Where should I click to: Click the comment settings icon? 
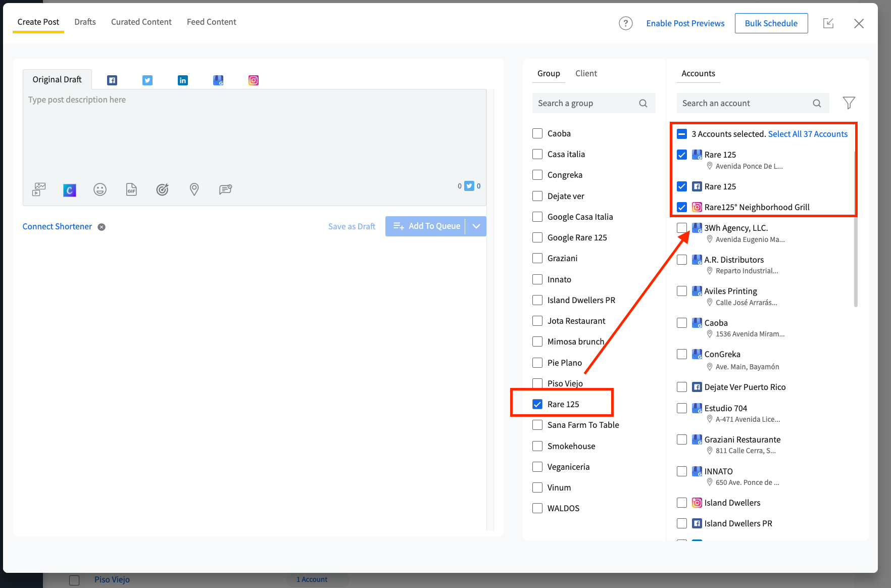tap(225, 189)
